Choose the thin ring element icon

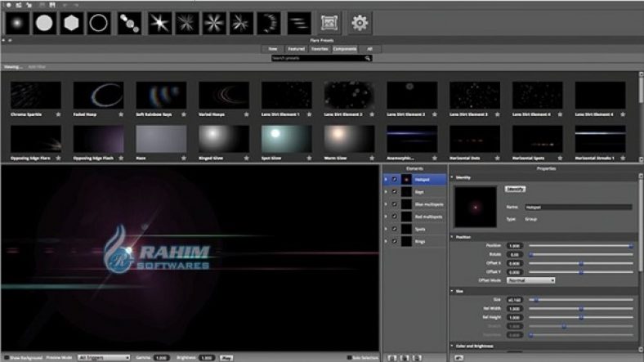100,24
